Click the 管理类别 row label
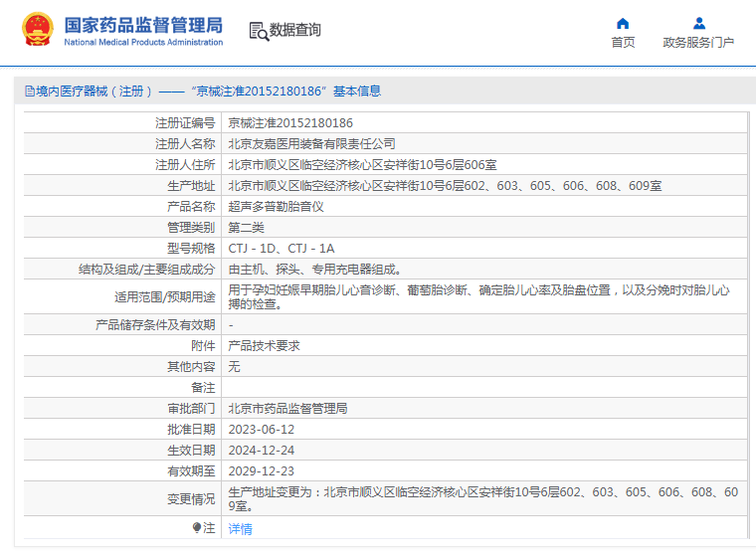756x559 pixels. click(x=191, y=227)
